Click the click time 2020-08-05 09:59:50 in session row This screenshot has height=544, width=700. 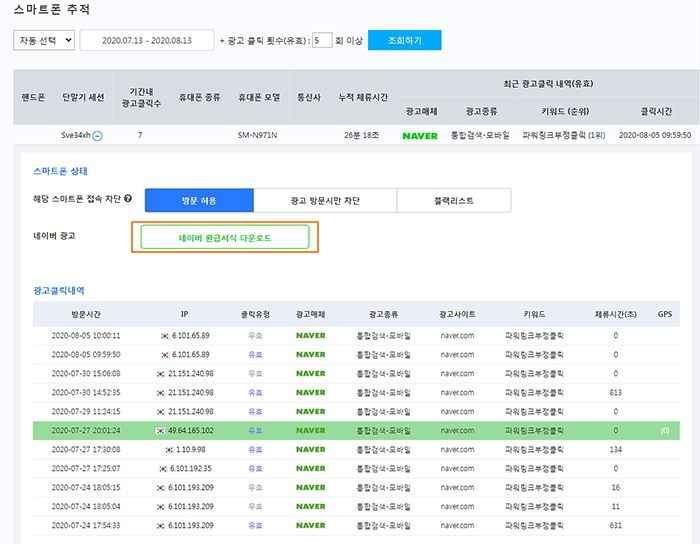pos(655,135)
